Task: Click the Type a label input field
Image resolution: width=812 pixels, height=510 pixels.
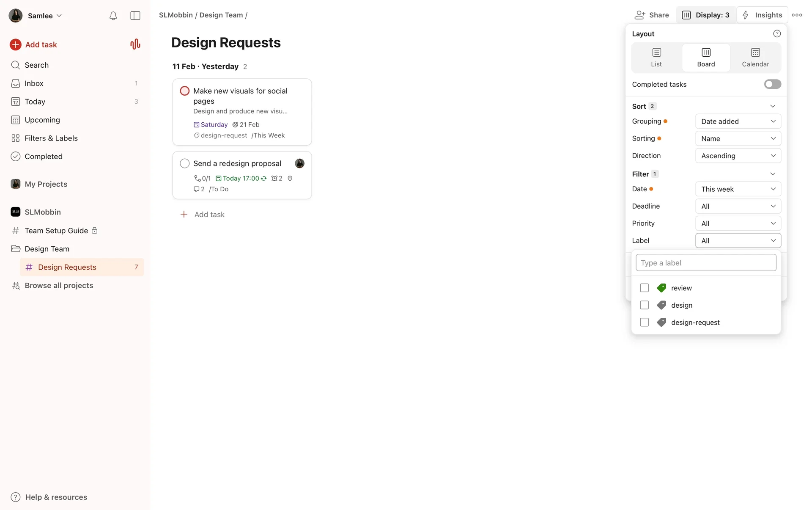Action: [x=706, y=263]
